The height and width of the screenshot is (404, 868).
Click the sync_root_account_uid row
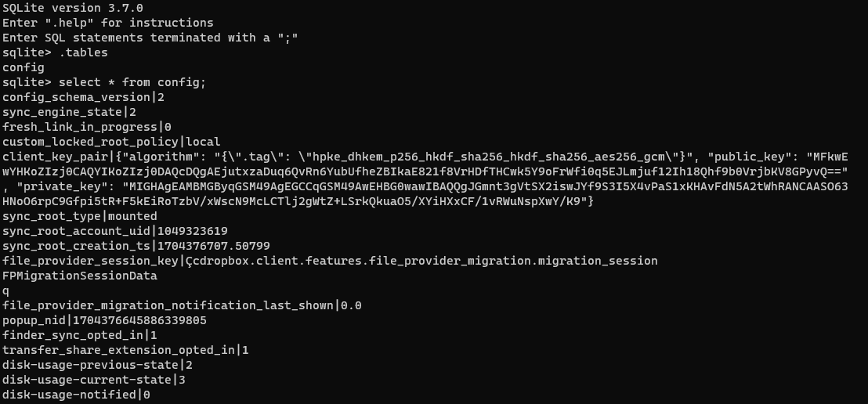(114, 231)
